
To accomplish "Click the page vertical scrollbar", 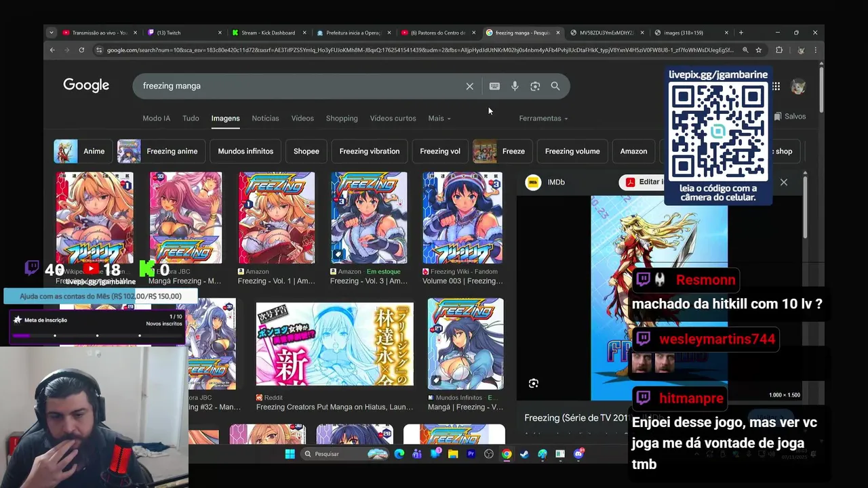I will (x=822, y=88).
